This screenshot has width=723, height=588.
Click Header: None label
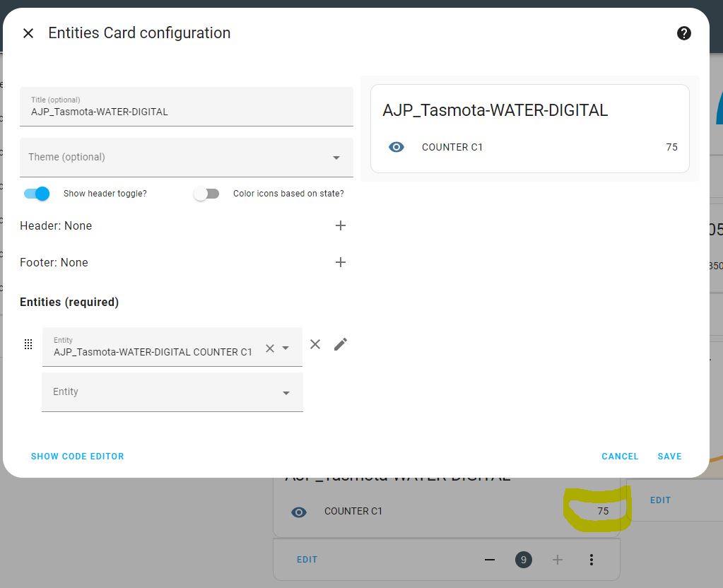pyautogui.click(x=56, y=225)
